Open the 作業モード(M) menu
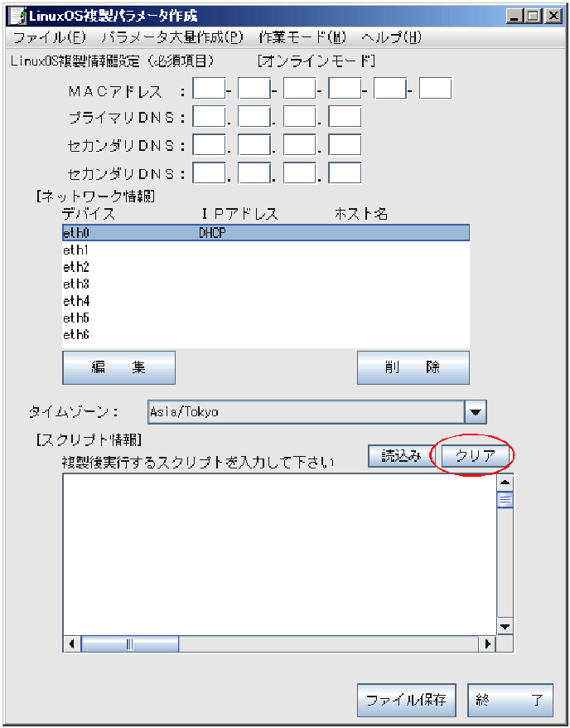This screenshot has height=728, width=570. point(302,37)
